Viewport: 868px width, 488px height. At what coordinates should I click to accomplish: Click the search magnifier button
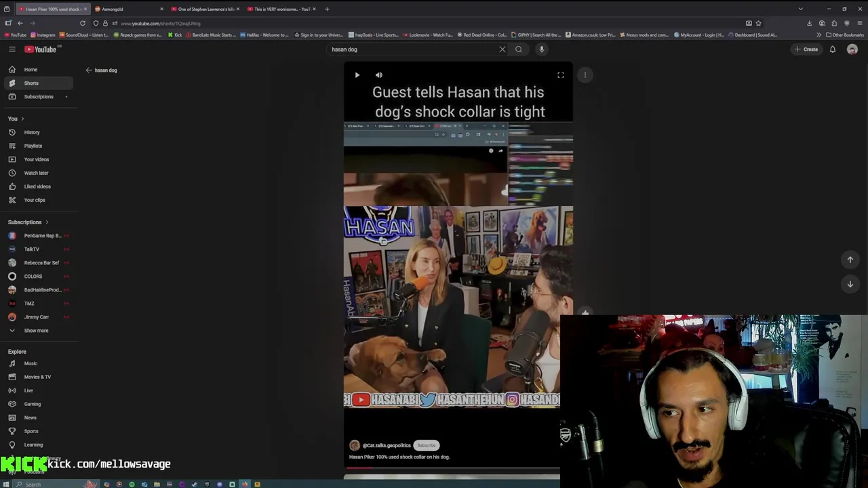click(519, 49)
